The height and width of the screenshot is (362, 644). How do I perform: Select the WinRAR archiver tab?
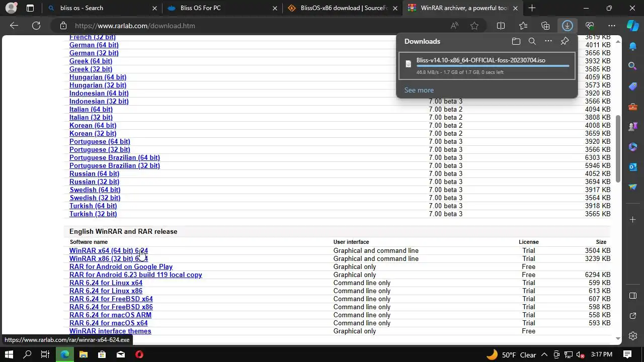[463, 8]
